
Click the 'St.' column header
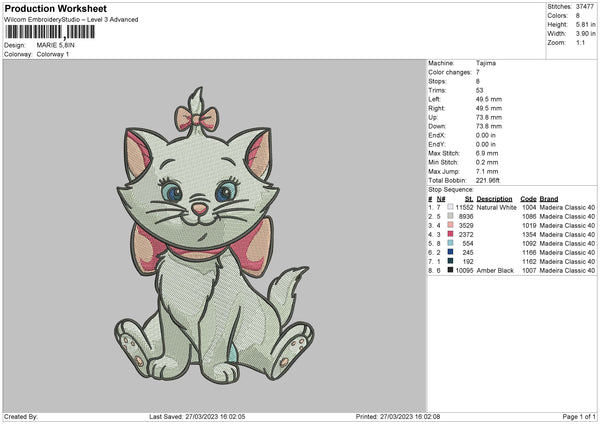(469, 199)
